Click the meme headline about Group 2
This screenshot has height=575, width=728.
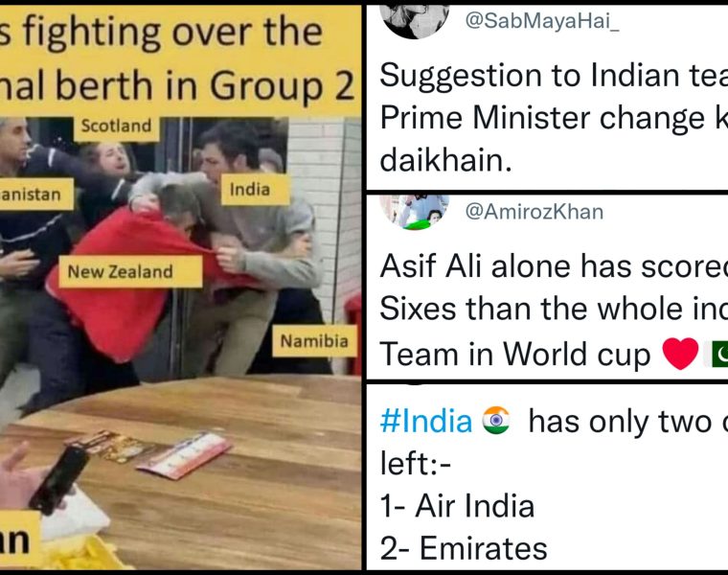(x=179, y=59)
